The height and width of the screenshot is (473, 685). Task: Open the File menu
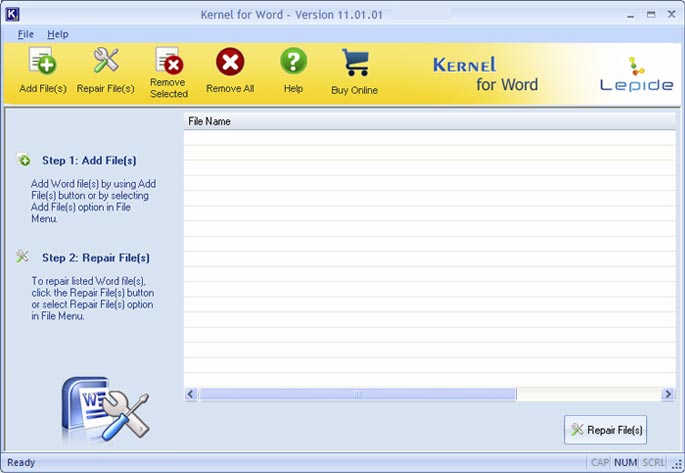pos(26,34)
